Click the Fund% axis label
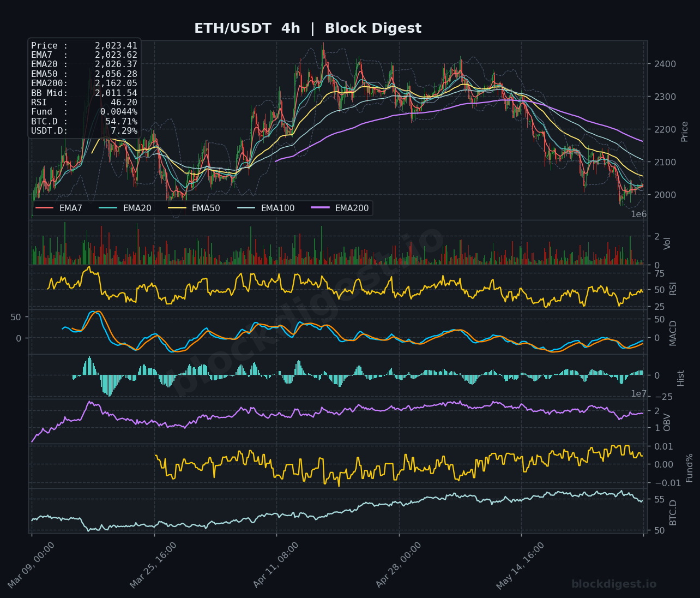Viewport: 700px width, 598px height. coord(689,468)
